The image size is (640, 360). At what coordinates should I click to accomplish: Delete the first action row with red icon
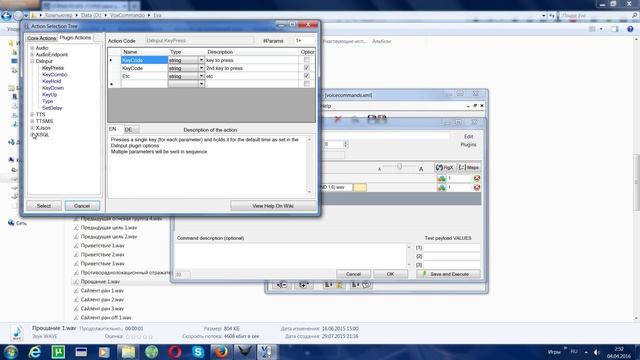pyautogui.click(x=476, y=178)
